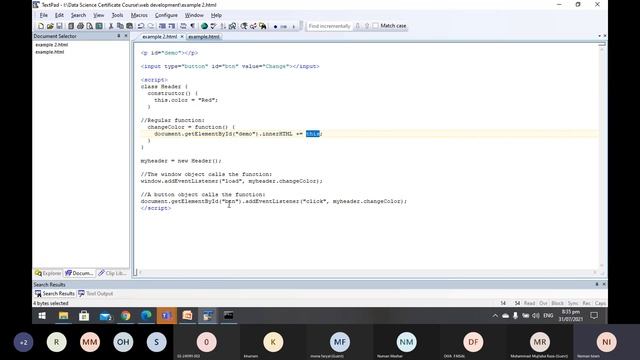Open the Edit menu
640x360 pixels.
59,15
